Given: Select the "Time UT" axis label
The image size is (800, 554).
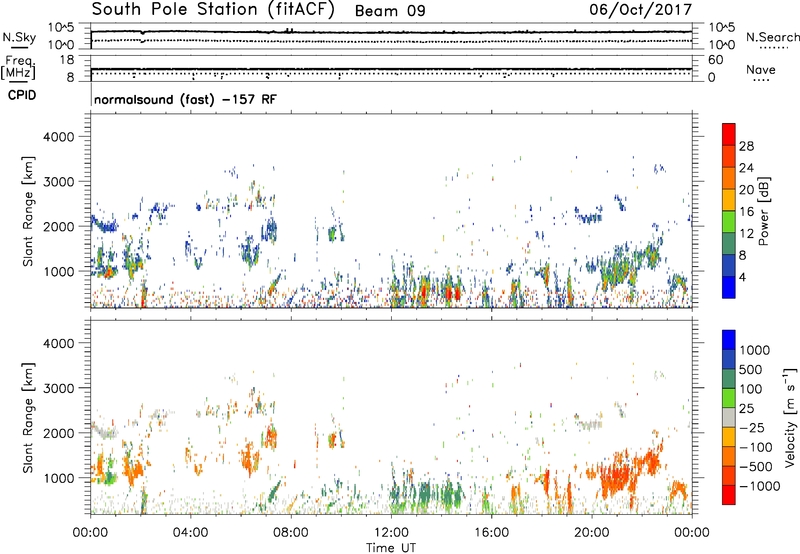Looking at the screenshot, I should pyautogui.click(x=391, y=548).
